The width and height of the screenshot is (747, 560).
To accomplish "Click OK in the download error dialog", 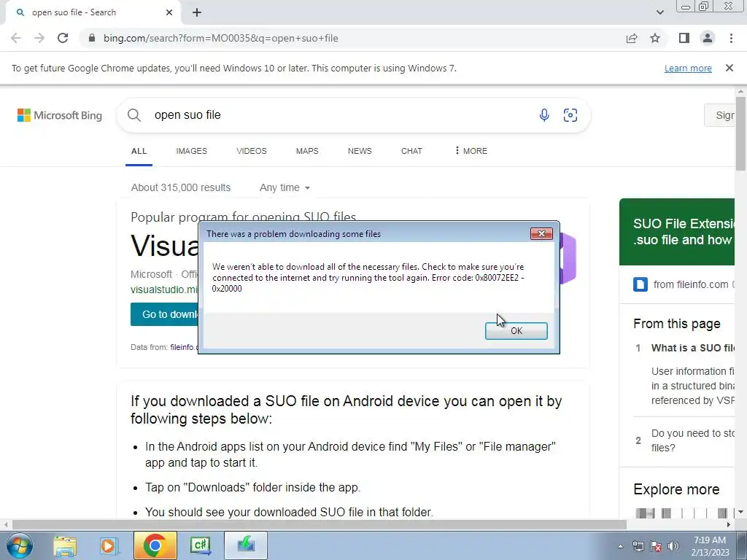I will [516, 330].
